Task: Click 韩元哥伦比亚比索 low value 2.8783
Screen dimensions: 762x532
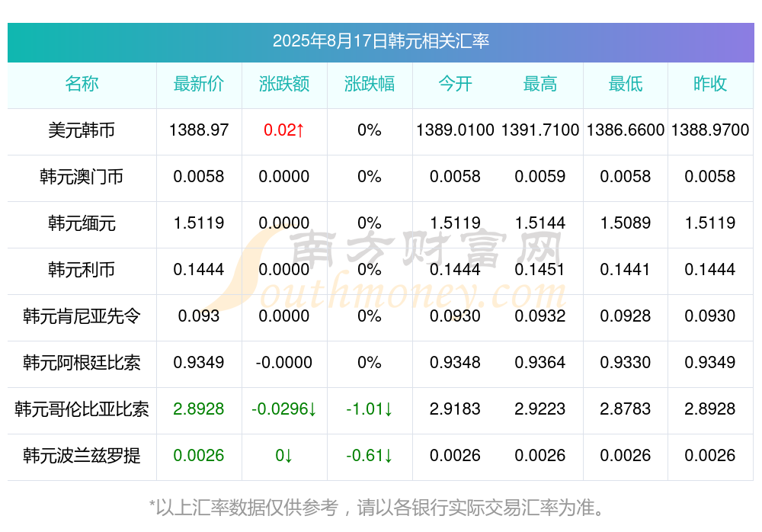Action: [x=626, y=409]
